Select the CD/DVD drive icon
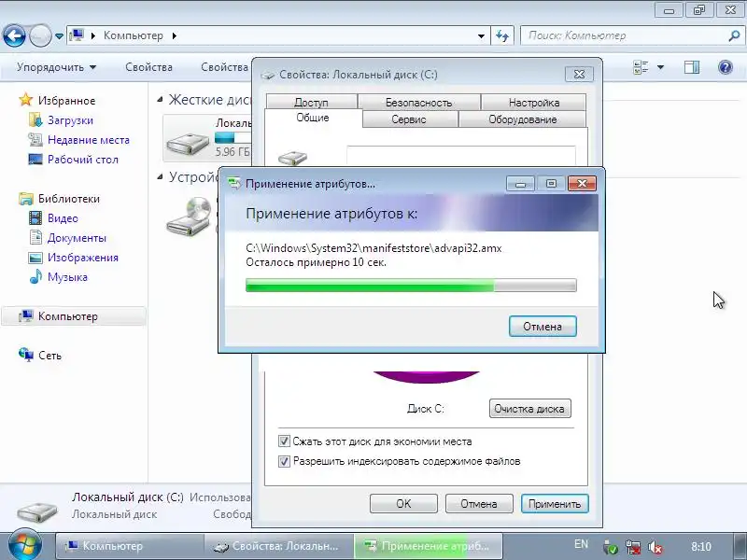 click(x=189, y=217)
